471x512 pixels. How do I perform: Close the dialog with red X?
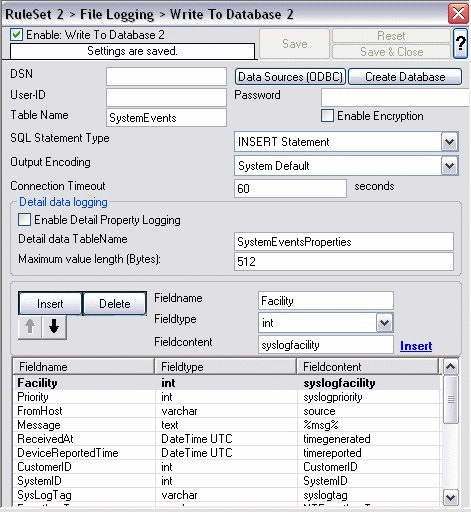pyautogui.click(x=458, y=14)
